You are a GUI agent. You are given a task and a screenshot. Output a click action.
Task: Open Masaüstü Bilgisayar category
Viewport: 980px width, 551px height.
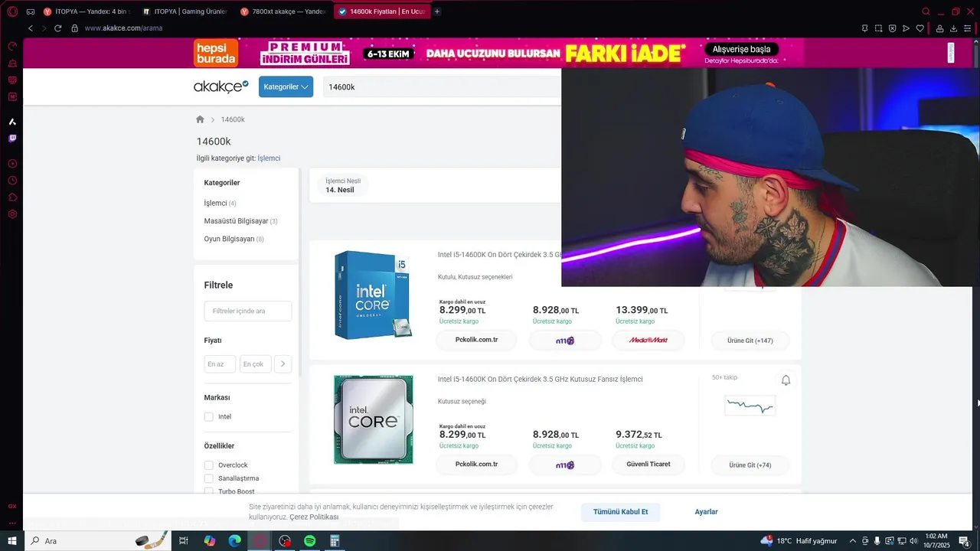(x=240, y=221)
